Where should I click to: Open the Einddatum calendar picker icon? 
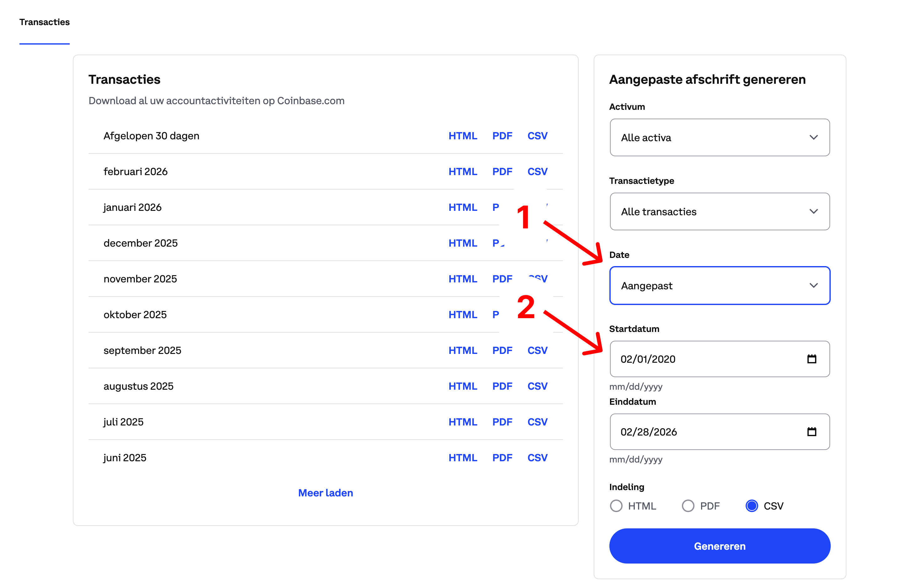(812, 432)
